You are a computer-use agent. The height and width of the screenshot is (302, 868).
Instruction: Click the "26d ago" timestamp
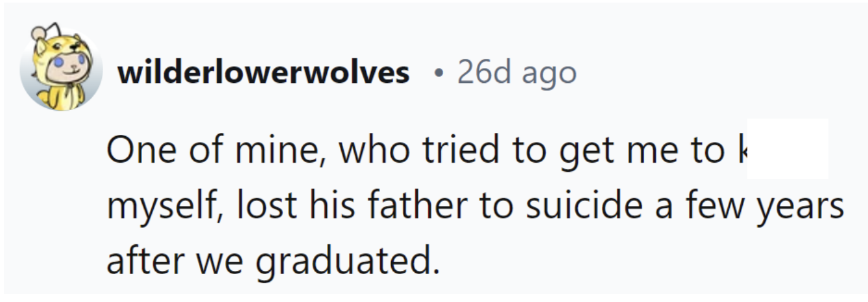516,73
